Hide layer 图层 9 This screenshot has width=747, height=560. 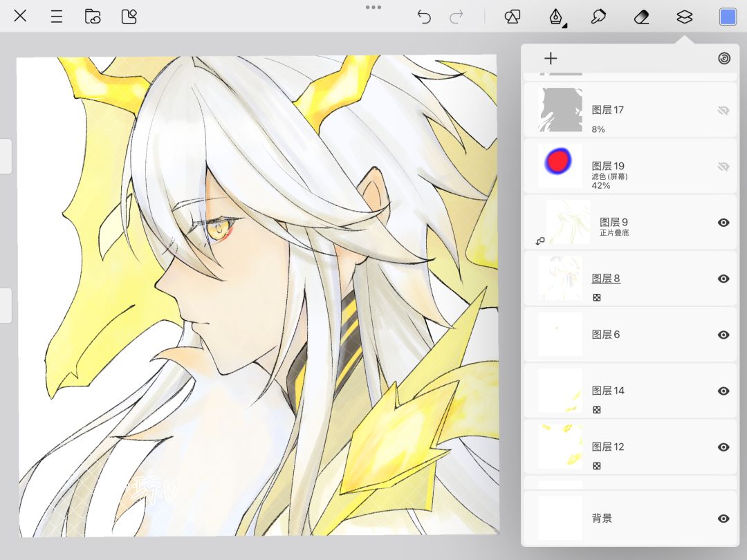723,223
